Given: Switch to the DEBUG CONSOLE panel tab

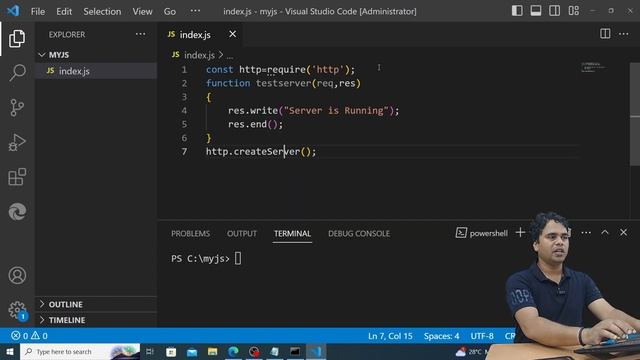Looking at the screenshot, I should [x=359, y=233].
